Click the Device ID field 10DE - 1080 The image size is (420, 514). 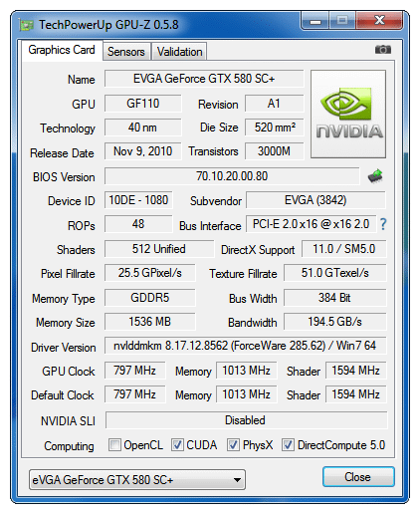(x=138, y=200)
